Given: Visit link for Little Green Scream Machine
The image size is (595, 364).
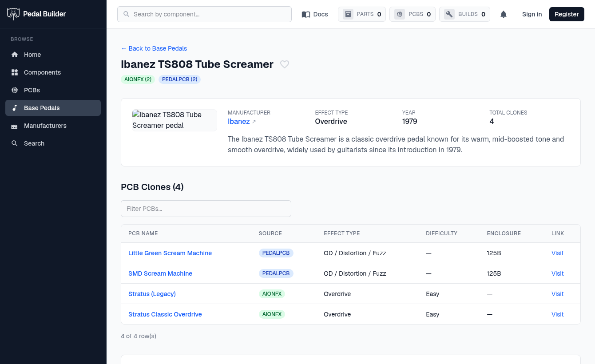Looking at the screenshot, I should point(557,253).
